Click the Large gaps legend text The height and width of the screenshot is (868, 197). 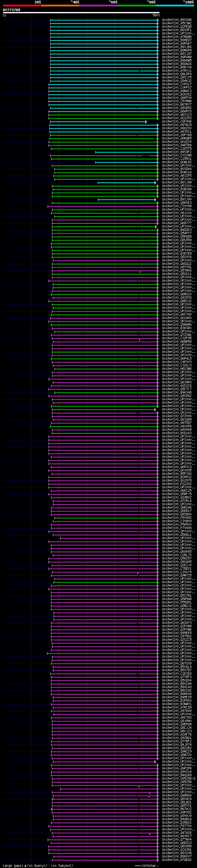[x=13, y=865]
